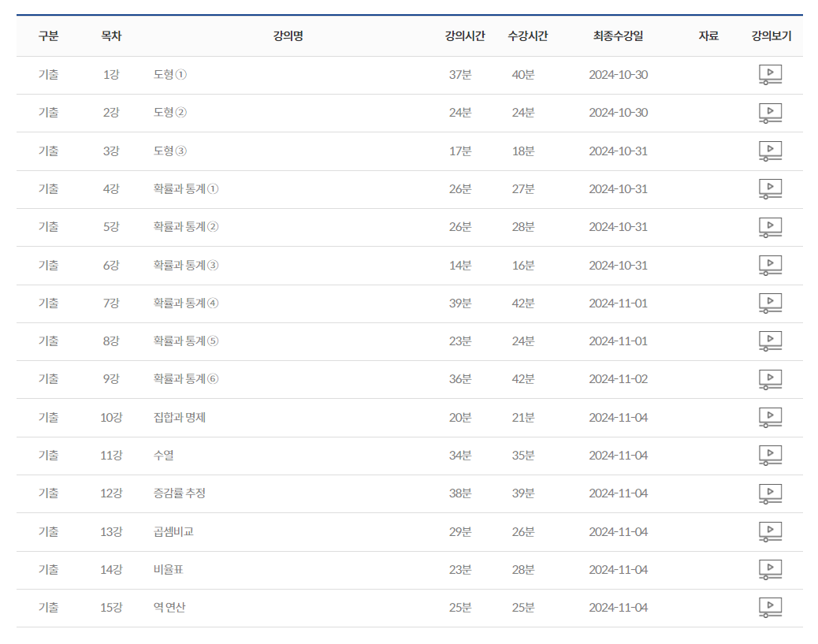This screenshot has width=818, height=644.
Task: Play the 13강 곱셈비교 video icon
Action: [x=770, y=531]
